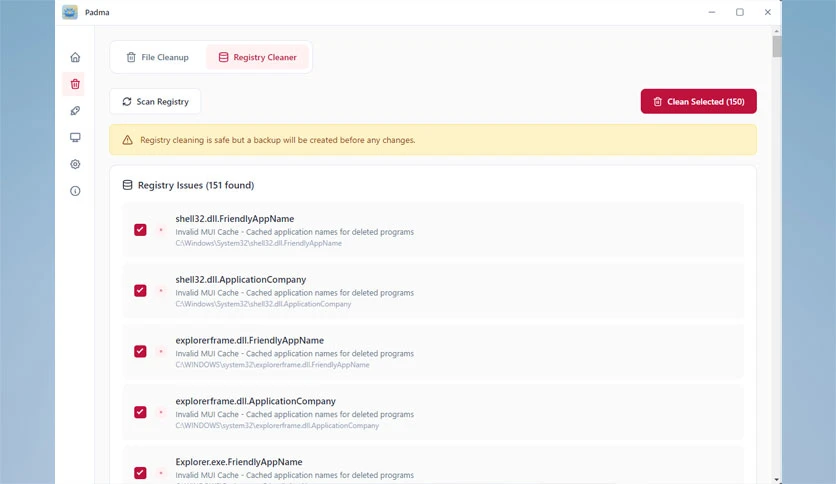Screen dimensions: 836x484
Task: Switch to the File Cleanup tab
Action: [x=158, y=57]
